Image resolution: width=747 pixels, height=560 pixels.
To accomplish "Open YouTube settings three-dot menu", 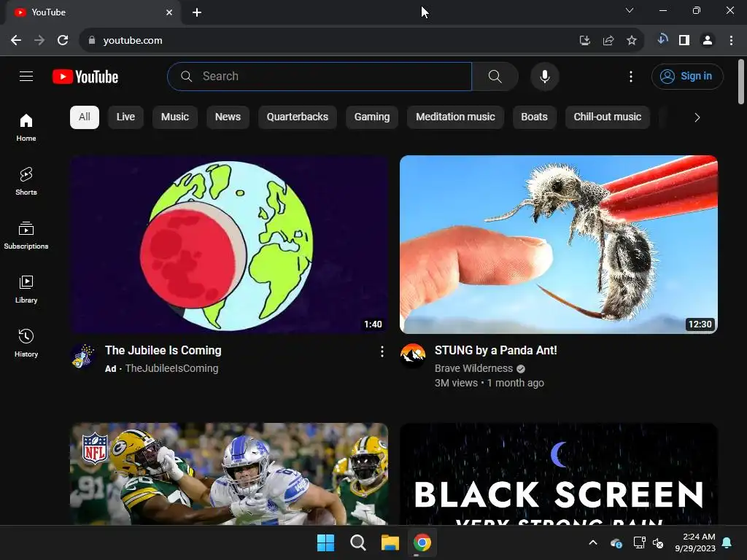I will tap(631, 76).
